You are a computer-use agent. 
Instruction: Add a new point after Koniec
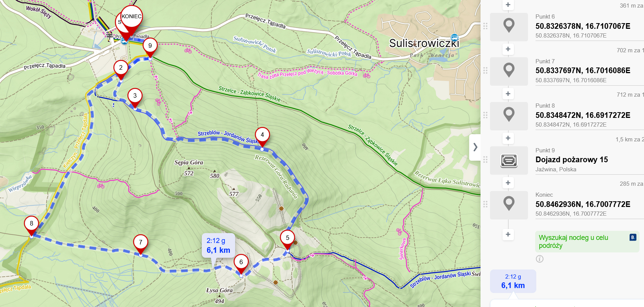coord(508,234)
